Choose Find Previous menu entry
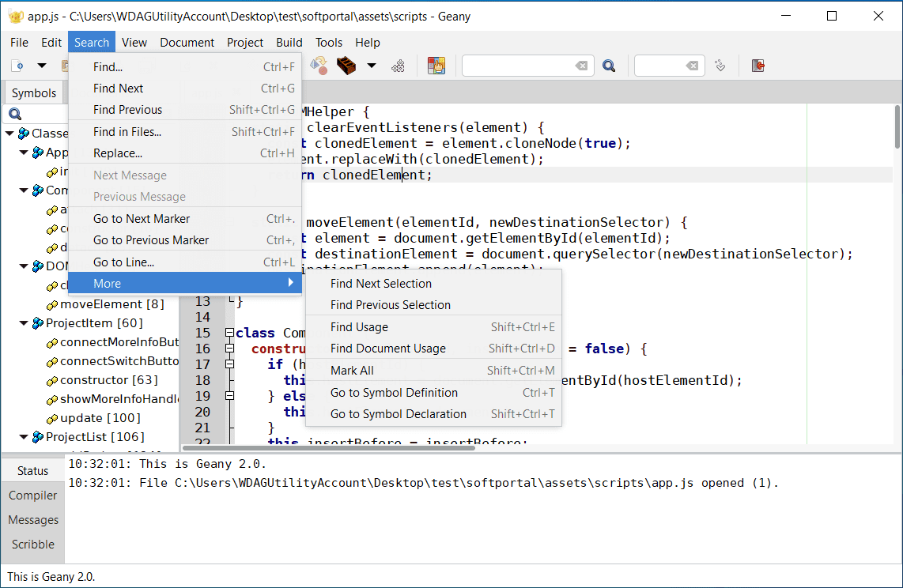 (185, 110)
